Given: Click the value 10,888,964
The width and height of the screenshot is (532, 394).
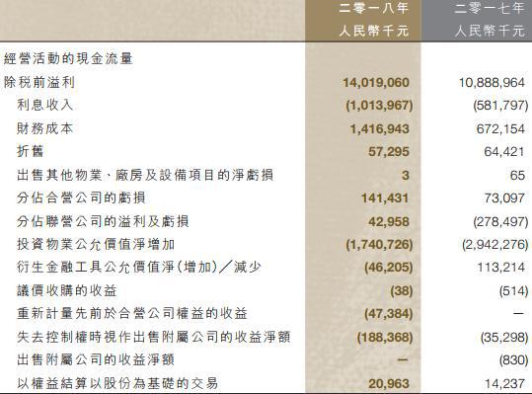Looking at the screenshot, I should pyautogui.click(x=492, y=83).
